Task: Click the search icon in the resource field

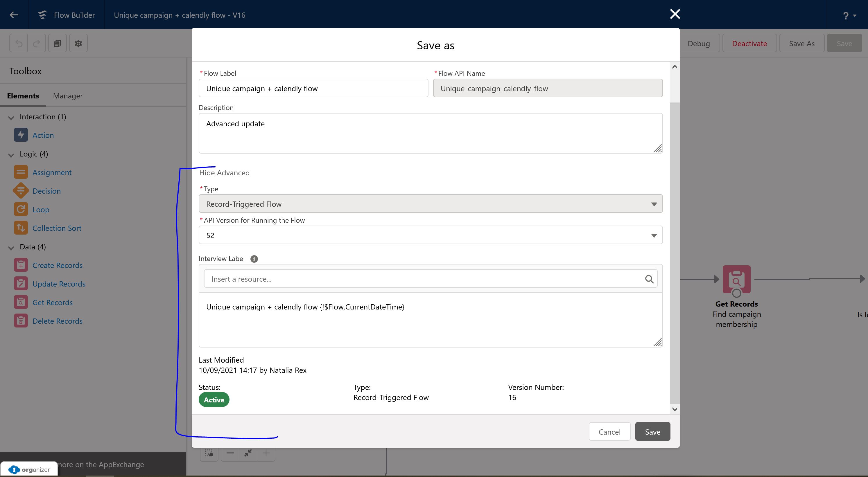Action: click(649, 279)
